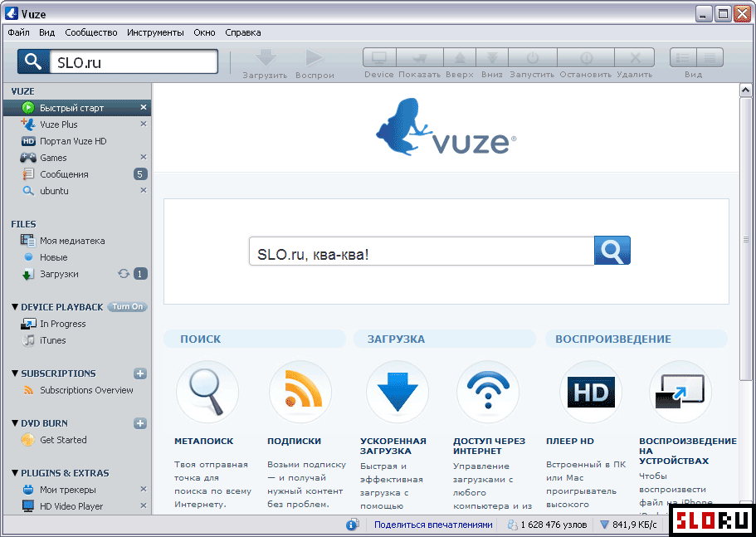Close the ubuntu search sidebar entry
The height and width of the screenshot is (537, 756).
tap(144, 190)
